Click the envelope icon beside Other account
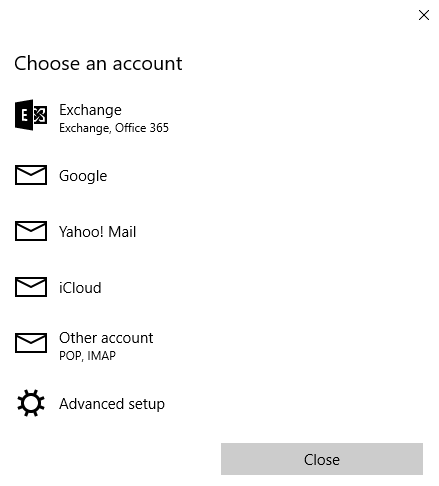Image resolution: width=439 pixels, height=486 pixels. click(31, 343)
